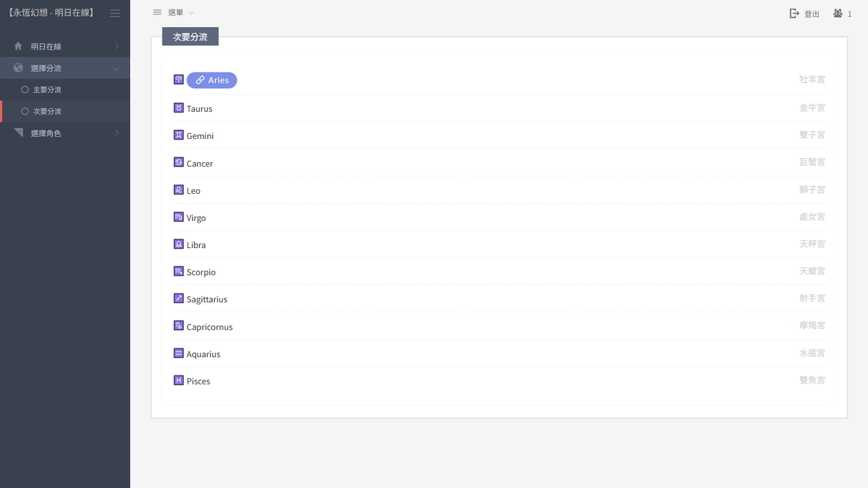Click the Pisces zodiac symbol icon

point(179,380)
